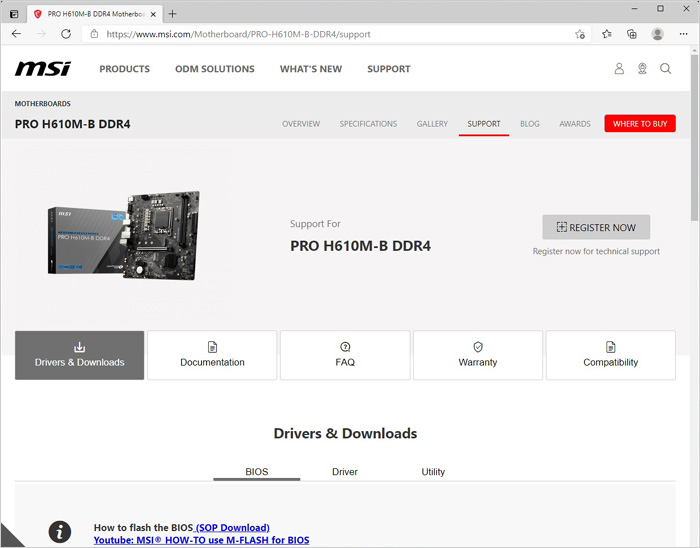The height and width of the screenshot is (548, 700).
Task: Open the PRODUCTS menu
Action: click(x=125, y=69)
